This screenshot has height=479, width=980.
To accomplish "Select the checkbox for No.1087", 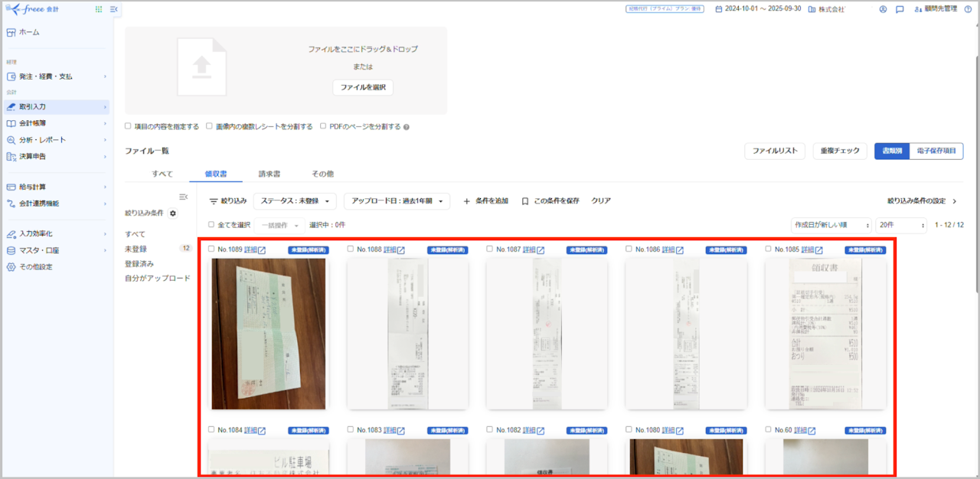I will [490, 249].
